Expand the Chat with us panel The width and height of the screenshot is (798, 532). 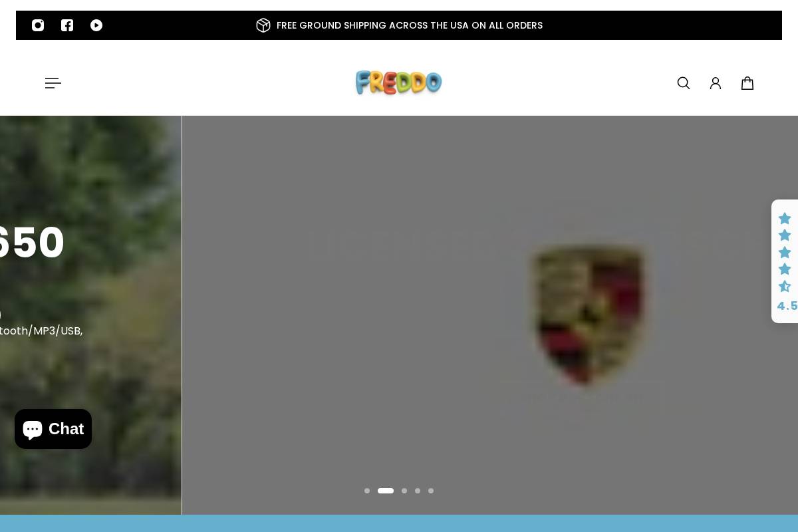(53, 429)
